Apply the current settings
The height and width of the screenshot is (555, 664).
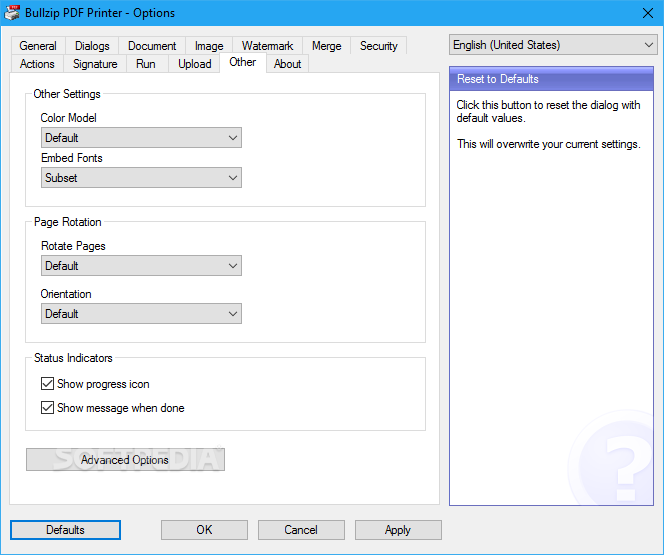[398, 530]
